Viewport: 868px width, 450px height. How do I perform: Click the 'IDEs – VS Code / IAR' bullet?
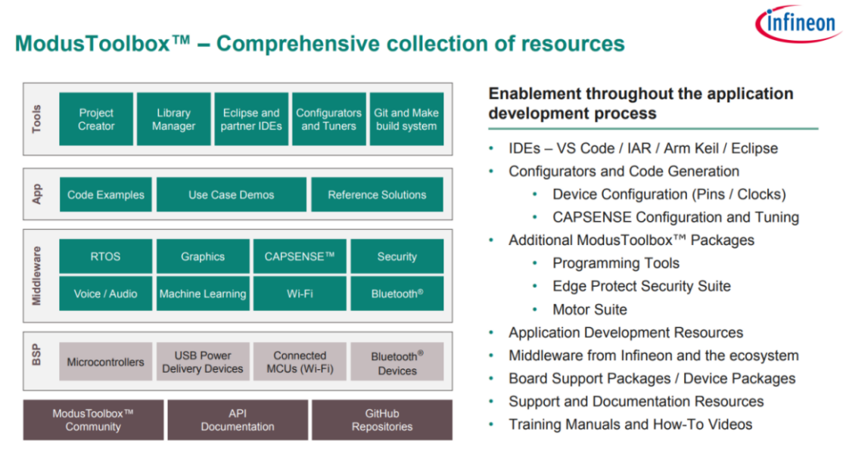pyautogui.click(x=643, y=148)
